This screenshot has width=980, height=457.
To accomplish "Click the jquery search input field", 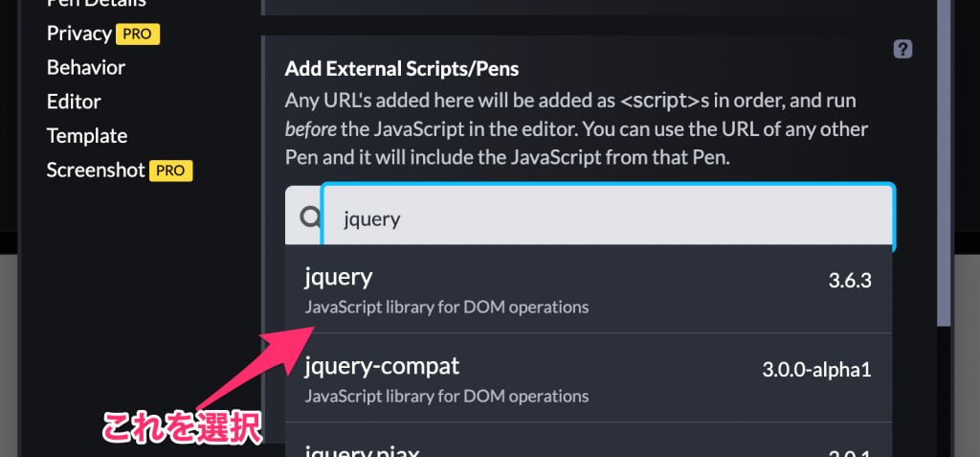I will 608,217.
